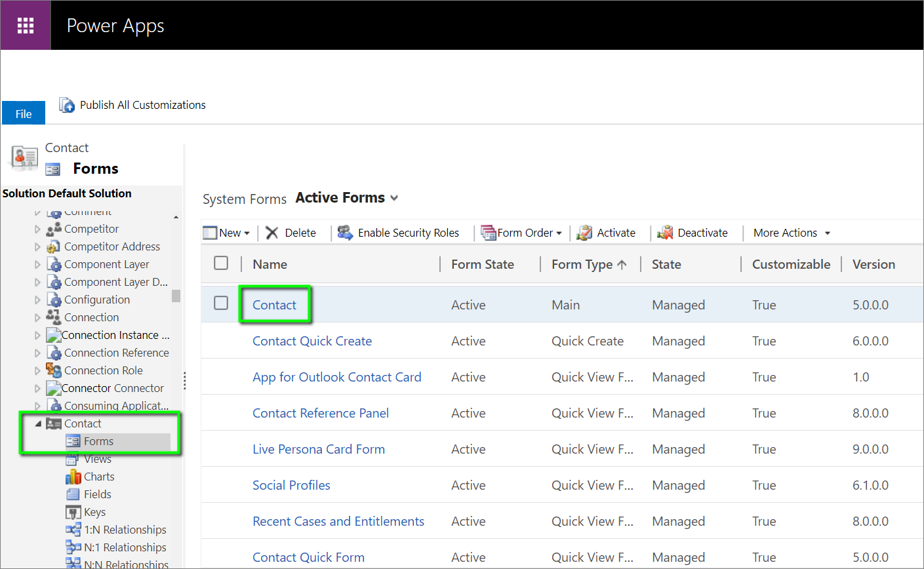Open the Contact main form link

(274, 305)
